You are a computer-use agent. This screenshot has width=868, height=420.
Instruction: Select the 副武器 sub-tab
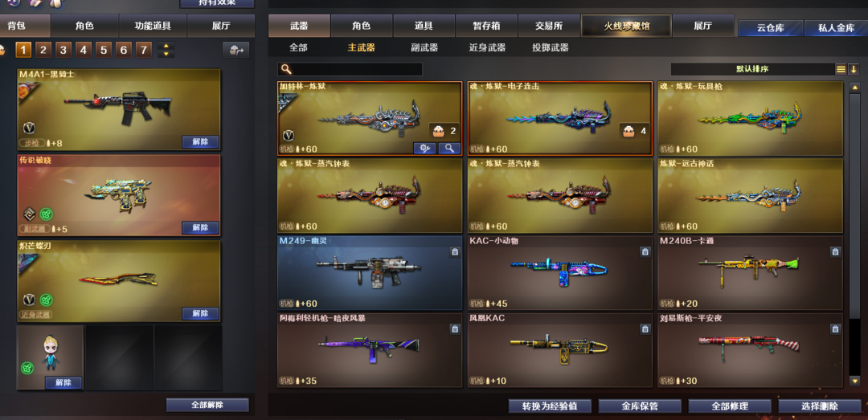[x=424, y=47]
